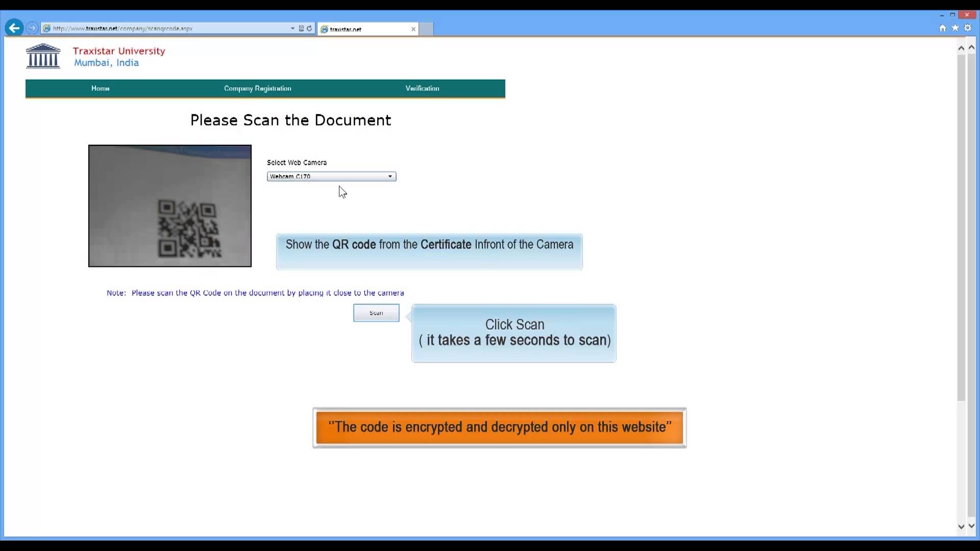This screenshot has height=551, width=980.
Task: Click the Traxistar University title text
Action: click(119, 51)
